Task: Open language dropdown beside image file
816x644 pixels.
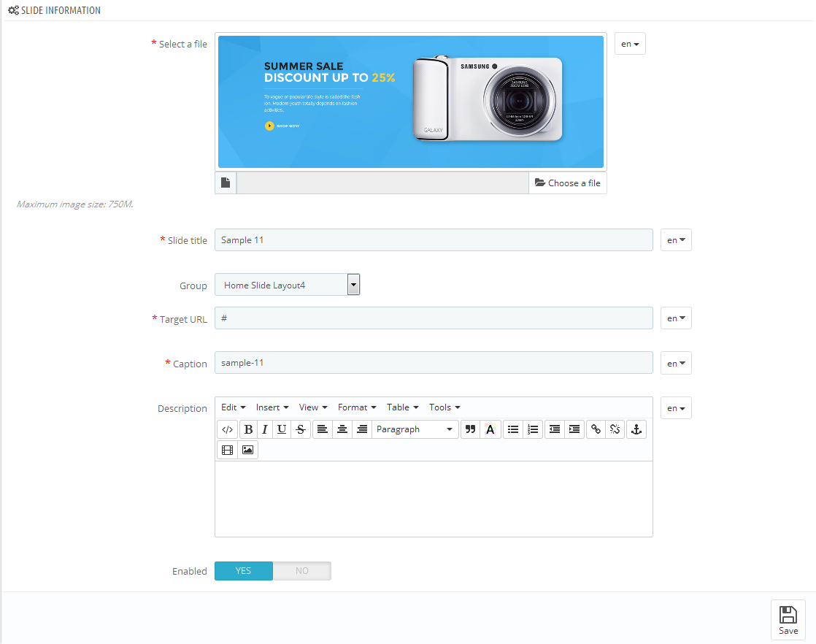Action: pyautogui.click(x=630, y=44)
